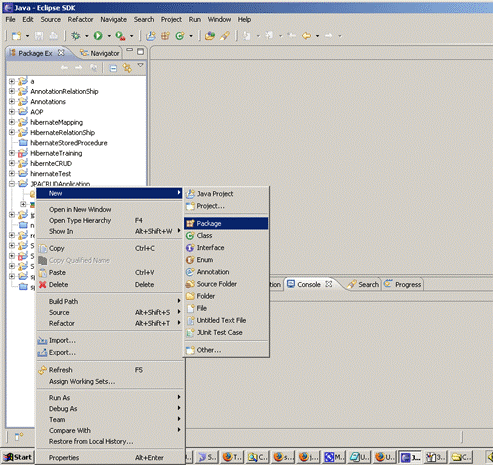This screenshot has height=465, width=493.
Task: Choose Java Project from New submenu
Action: pyautogui.click(x=226, y=194)
